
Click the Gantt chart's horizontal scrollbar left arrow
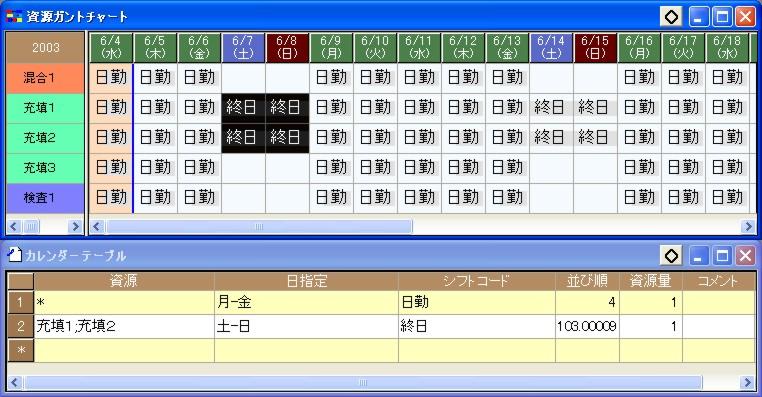[97, 226]
